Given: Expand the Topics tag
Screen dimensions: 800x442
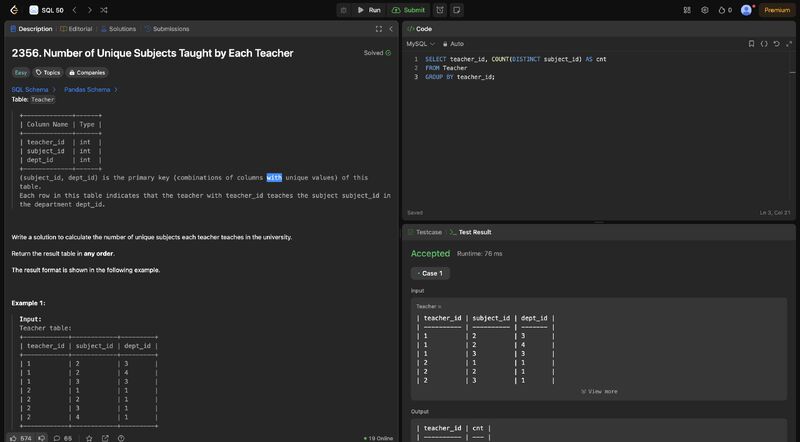Looking at the screenshot, I should [48, 72].
